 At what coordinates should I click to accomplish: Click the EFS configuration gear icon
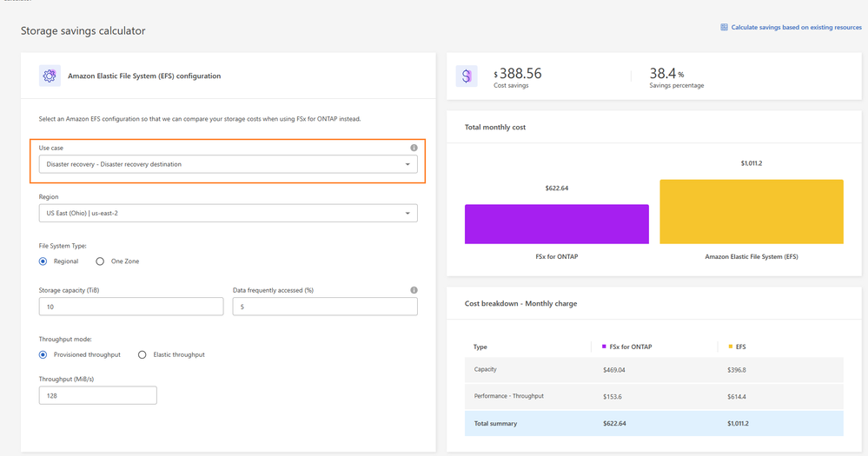[x=50, y=76]
